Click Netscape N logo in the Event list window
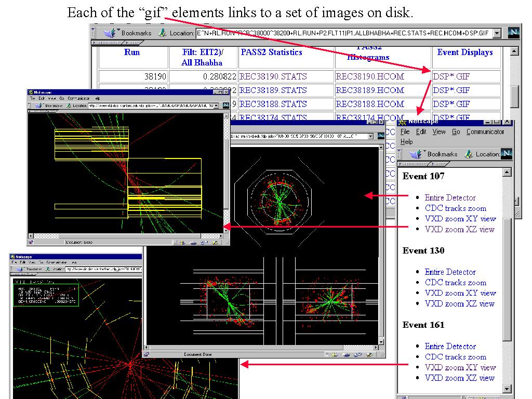This screenshot has height=399, width=532. [507, 153]
